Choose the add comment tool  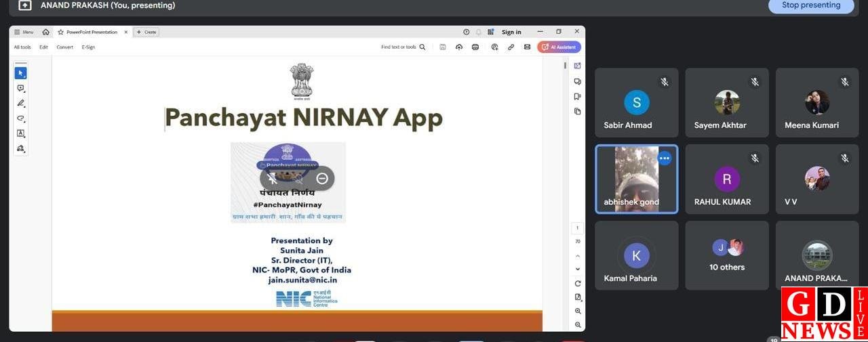[20, 88]
